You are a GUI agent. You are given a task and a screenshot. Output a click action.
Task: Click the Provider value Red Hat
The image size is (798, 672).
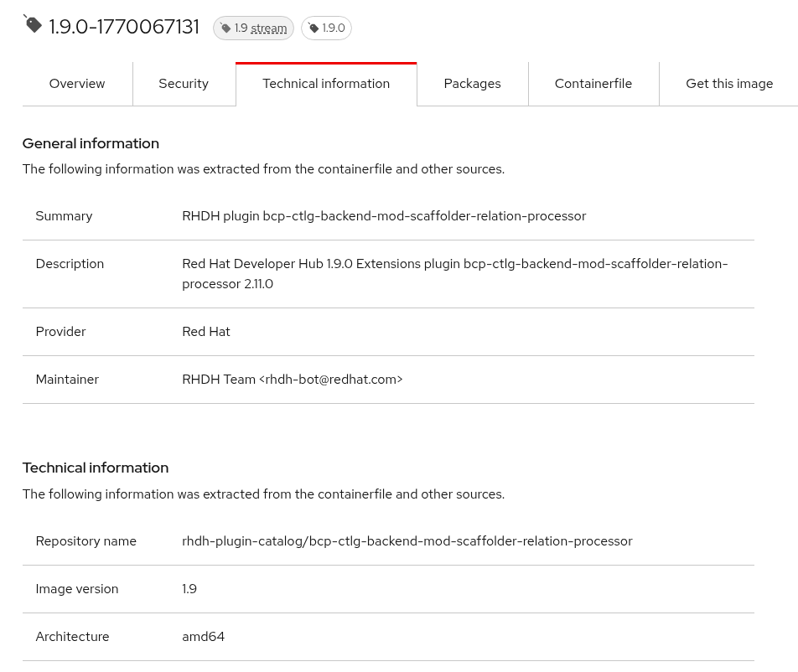pyautogui.click(x=206, y=332)
